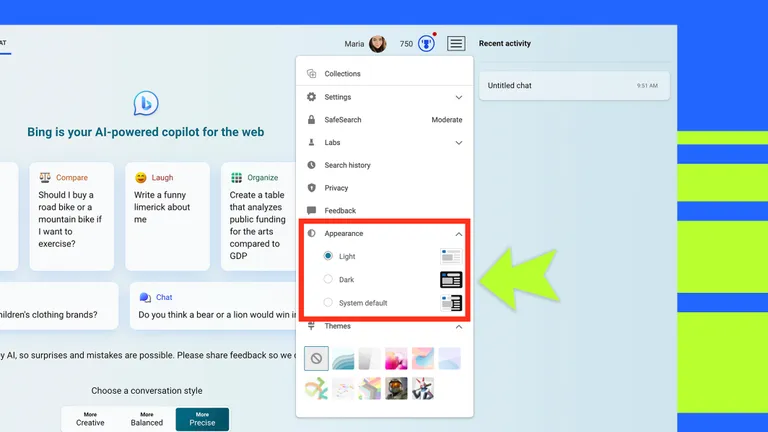Screen dimensions: 768x432
Task: Click the SafeSearch lock icon
Action: (x=312, y=120)
